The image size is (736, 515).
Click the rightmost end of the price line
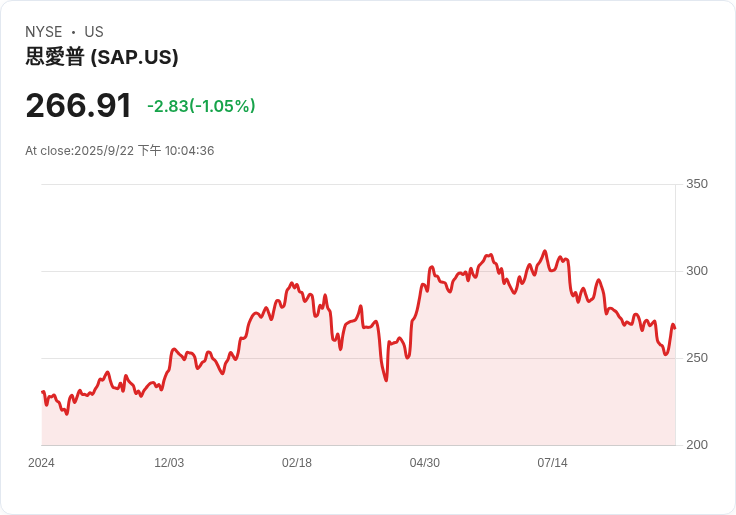(x=674, y=328)
